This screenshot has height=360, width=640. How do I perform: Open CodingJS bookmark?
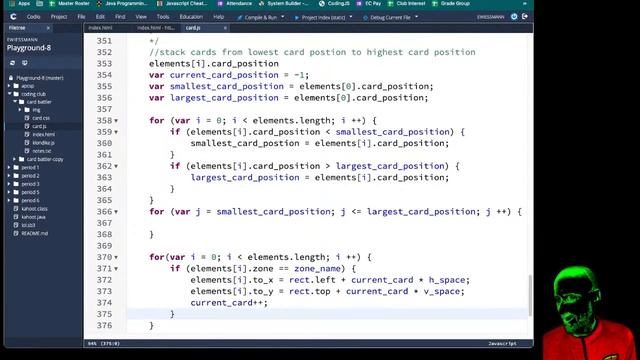pyautogui.click(x=334, y=3)
